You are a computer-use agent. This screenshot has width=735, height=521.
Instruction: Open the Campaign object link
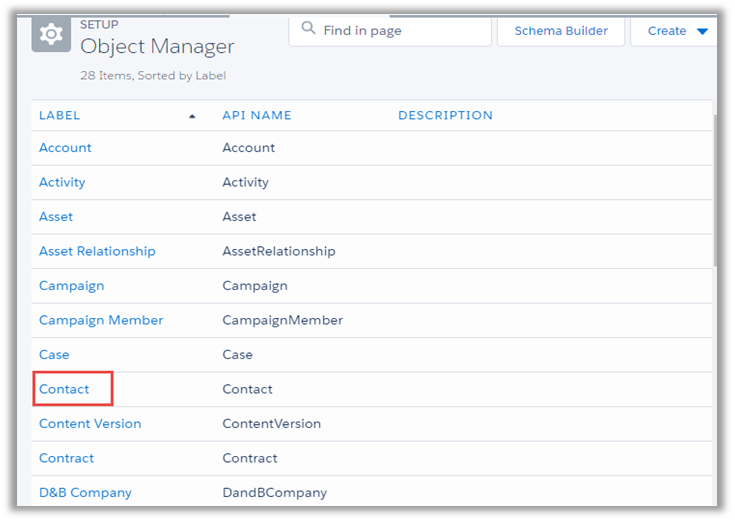71,286
